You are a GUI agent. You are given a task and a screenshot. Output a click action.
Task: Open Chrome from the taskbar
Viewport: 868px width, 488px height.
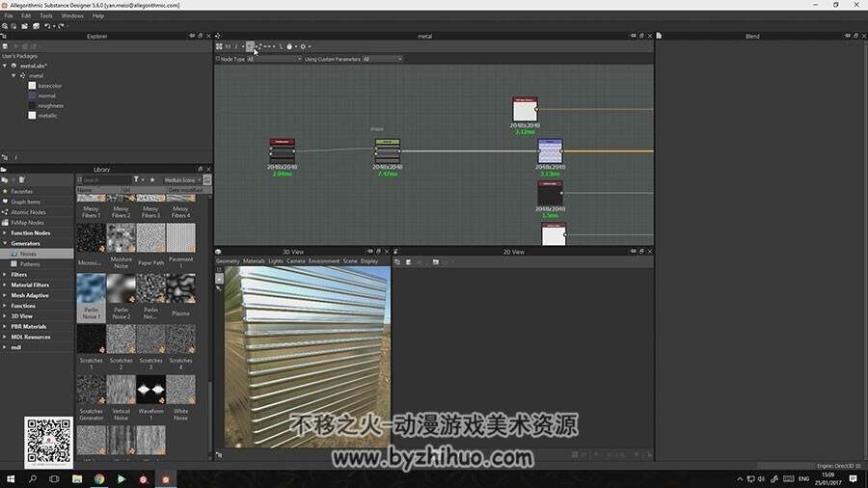pyautogui.click(x=99, y=479)
